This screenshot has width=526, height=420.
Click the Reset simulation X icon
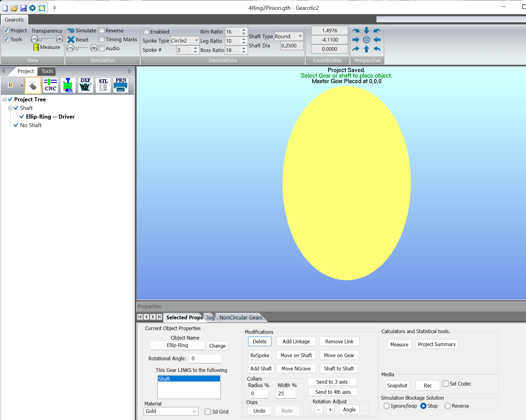[71, 40]
